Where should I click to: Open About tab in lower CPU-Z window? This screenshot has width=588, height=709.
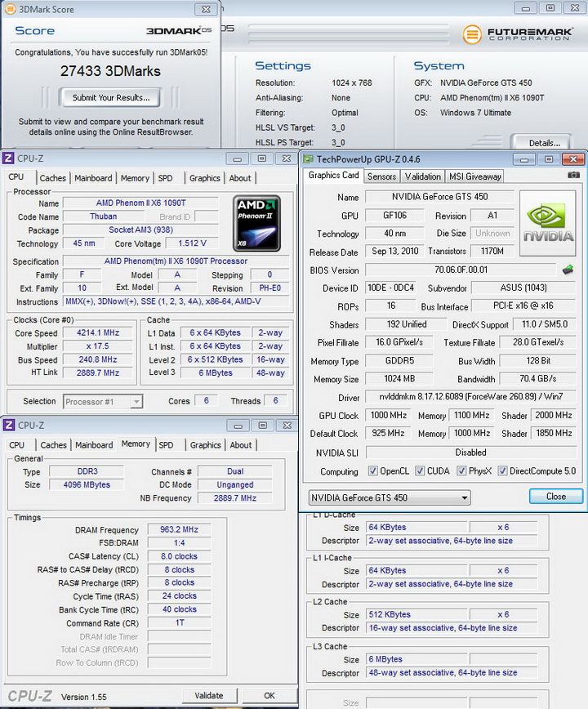click(x=241, y=445)
